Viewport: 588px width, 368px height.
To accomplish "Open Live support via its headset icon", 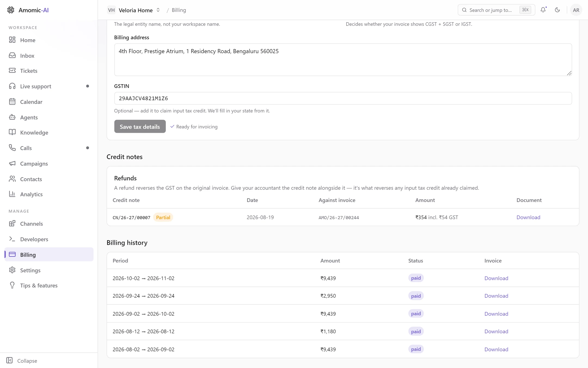I will [12, 86].
